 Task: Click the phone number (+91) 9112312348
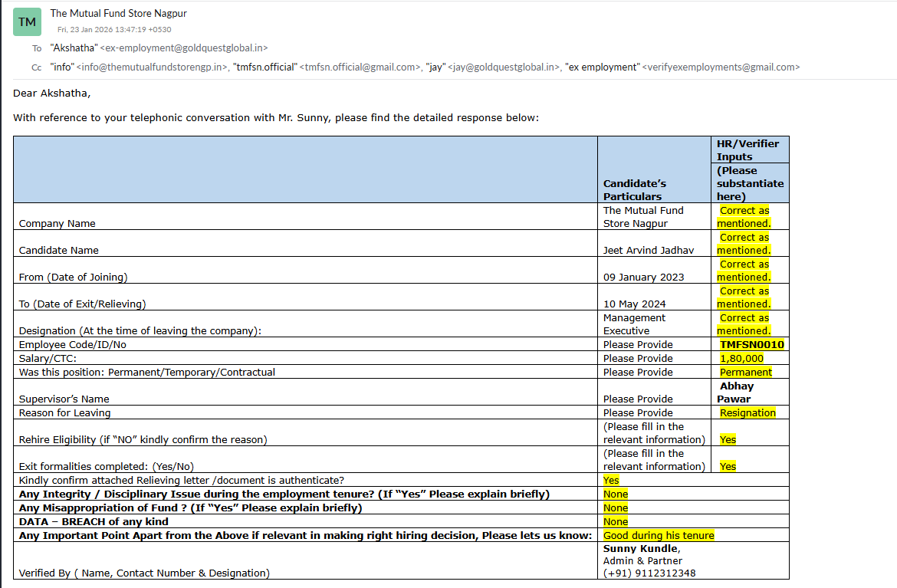pyautogui.click(x=649, y=573)
